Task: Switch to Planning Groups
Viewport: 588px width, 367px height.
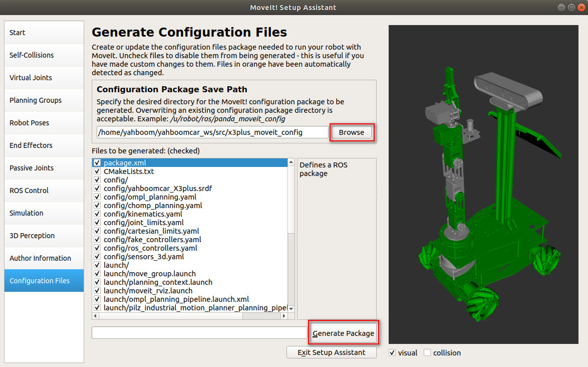Action: click(x=44, y=100)
